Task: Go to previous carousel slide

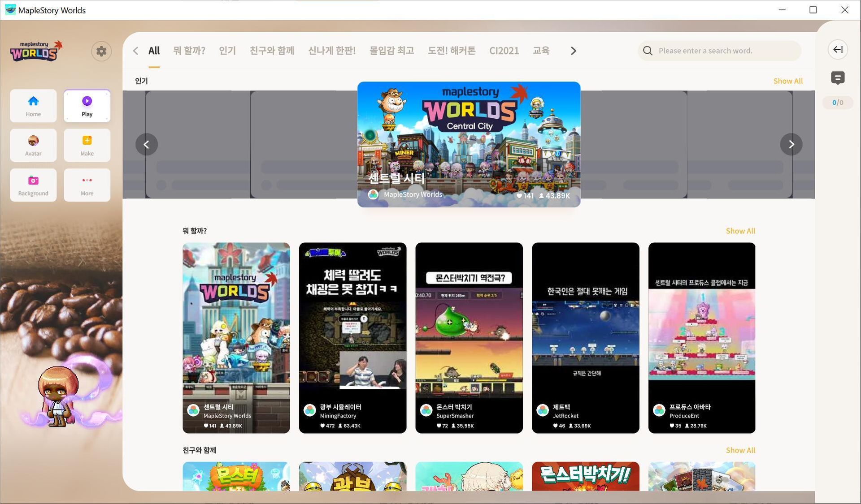Action: (x=146, y=144)
